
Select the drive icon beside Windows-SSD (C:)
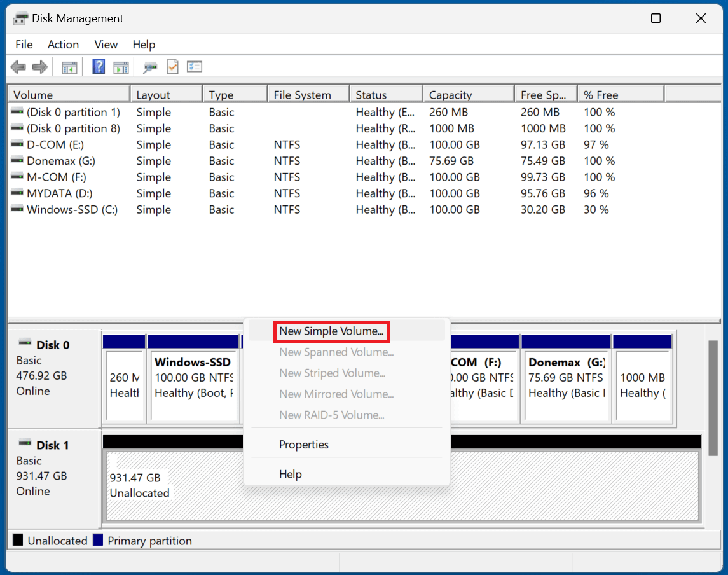[17, 209]
